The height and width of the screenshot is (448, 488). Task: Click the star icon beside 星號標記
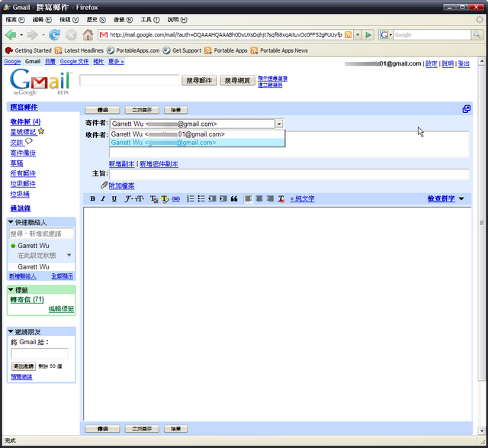pyautogui.click(x=41, y=131)
